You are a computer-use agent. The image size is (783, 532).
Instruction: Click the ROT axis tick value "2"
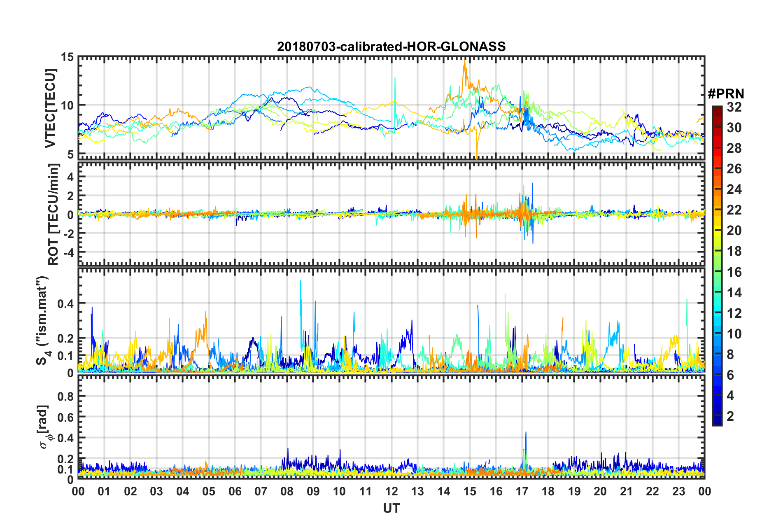[71, 196]
